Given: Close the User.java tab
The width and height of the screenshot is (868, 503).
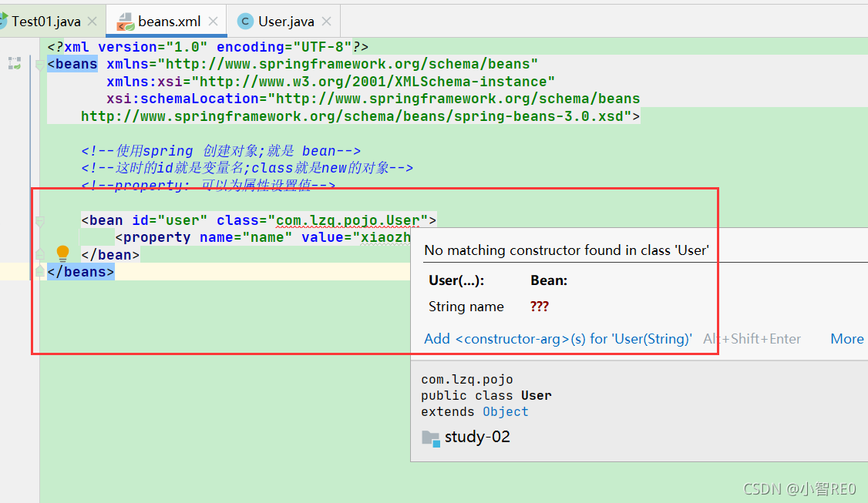Looking at the screenshot, I should click(x=327, y=22).
